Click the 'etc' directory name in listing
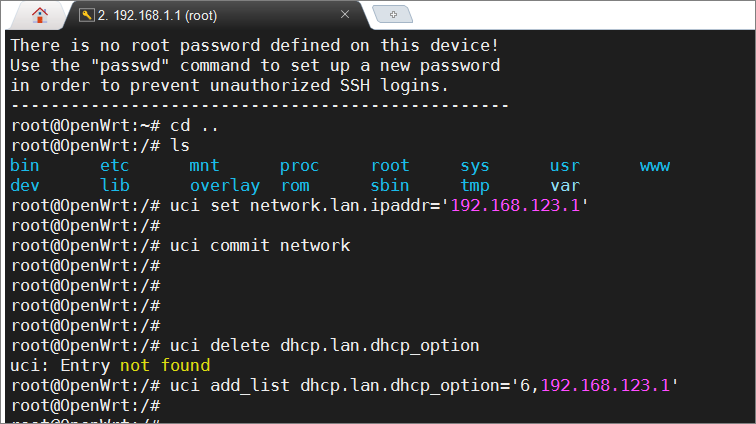This screenshot has height=424, width=756. click(x=114, y=165)
